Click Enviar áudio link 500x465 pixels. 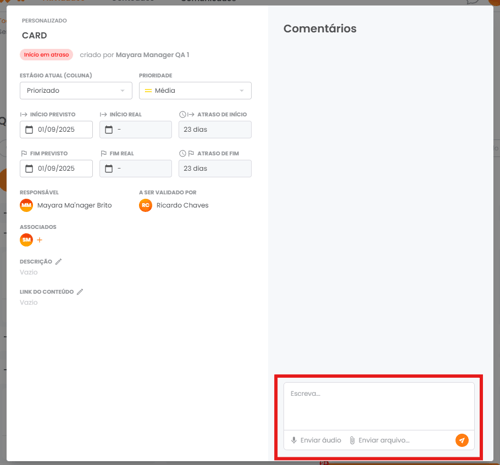click(321, 440)
